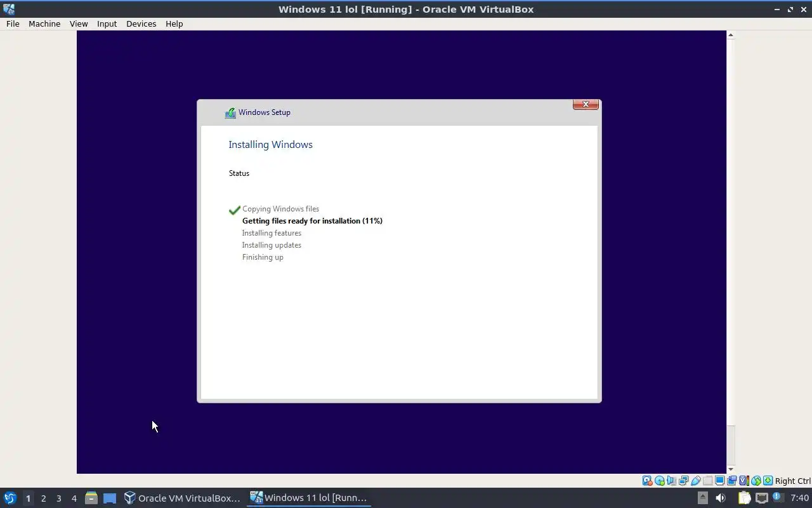Click the wired network tray icon
Image resolution: width=812 pixels, height=508 pixels.
(762, 498)
